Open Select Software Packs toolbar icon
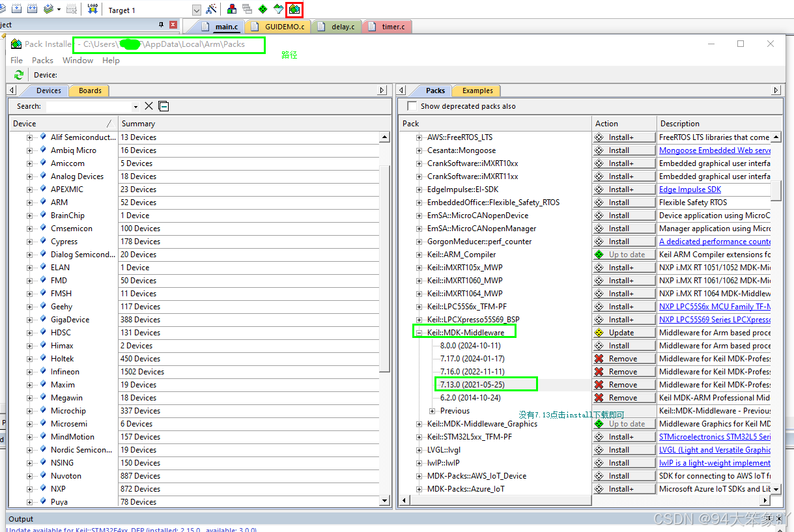 pos(279,9)
